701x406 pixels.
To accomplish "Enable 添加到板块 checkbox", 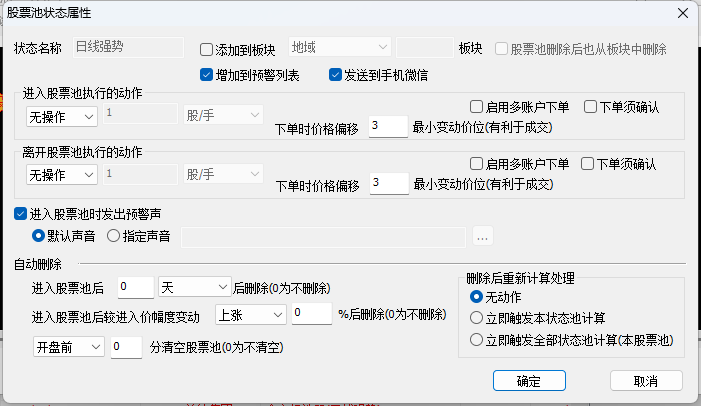I will (x=206, y=50).
